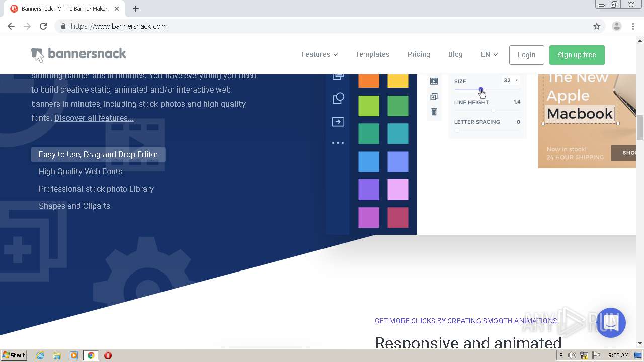The height and width of the screenshot is (362, 644).
Task: Open a new browser tab
Action: (x=136, y=9)
